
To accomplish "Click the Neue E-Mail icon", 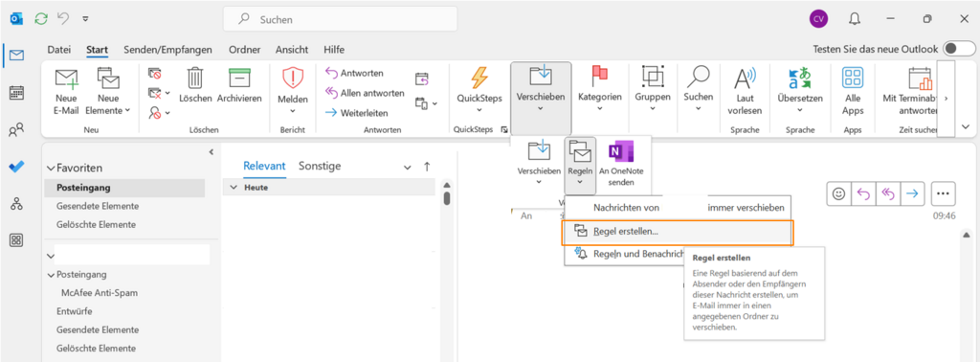I will click(66, 79).
